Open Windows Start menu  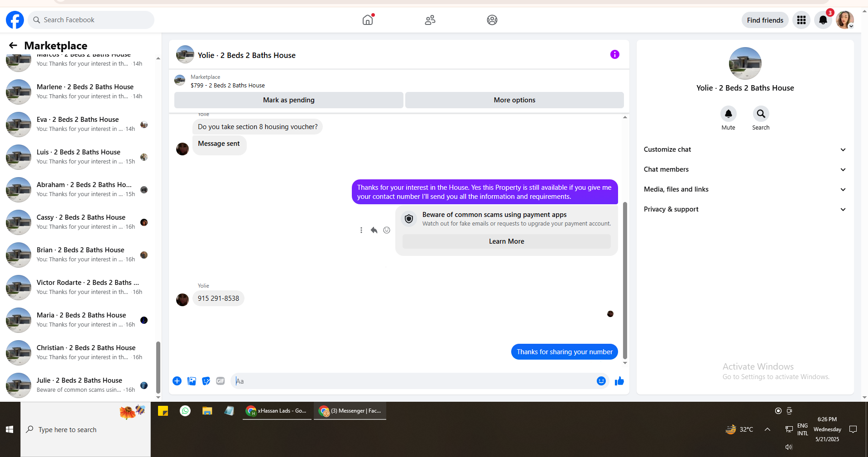(x=10, y=429)
